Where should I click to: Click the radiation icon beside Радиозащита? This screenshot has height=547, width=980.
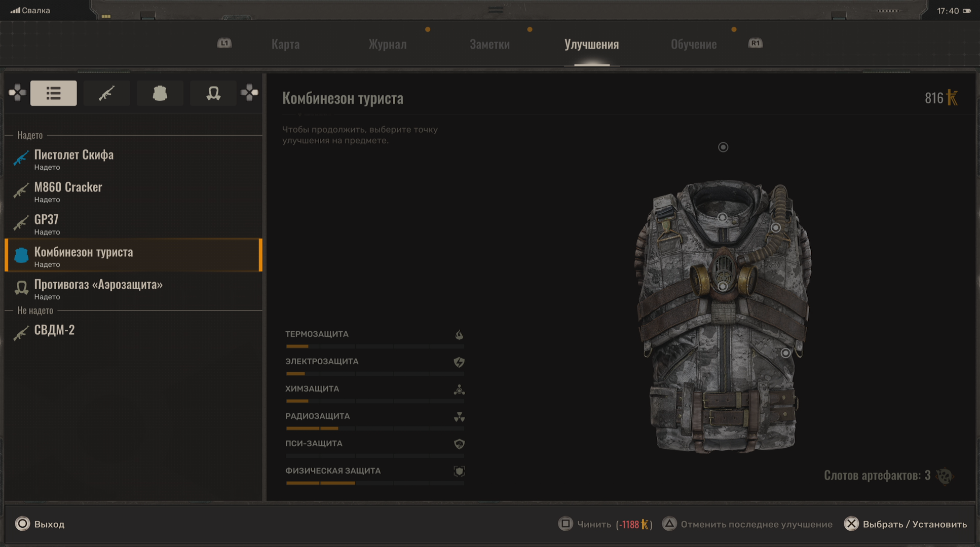(459, 417)
